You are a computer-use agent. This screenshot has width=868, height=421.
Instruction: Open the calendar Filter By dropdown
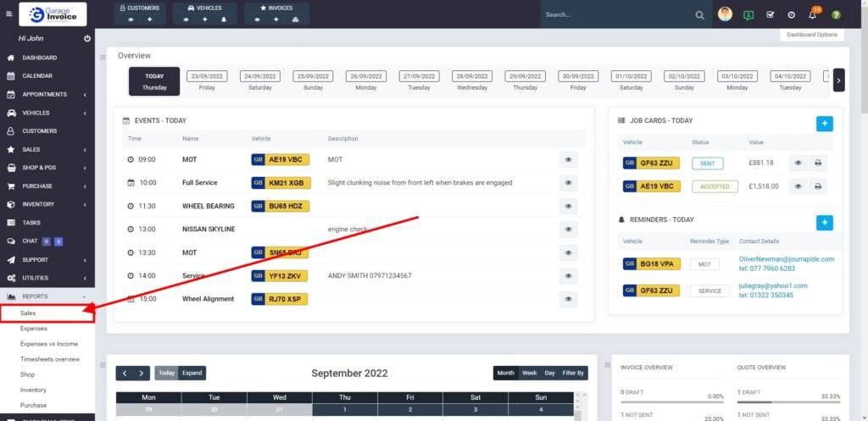click(x=573, y=373)
